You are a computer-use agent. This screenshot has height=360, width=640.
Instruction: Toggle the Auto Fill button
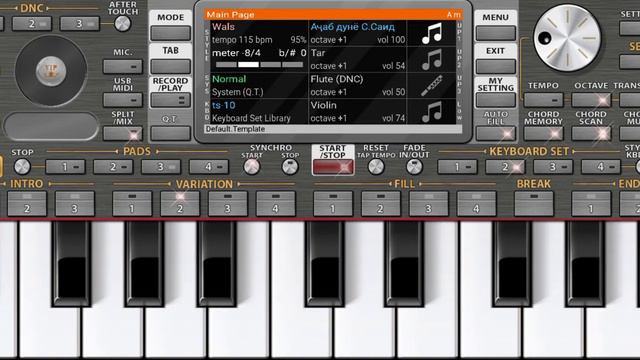click(x=496, y=133)
